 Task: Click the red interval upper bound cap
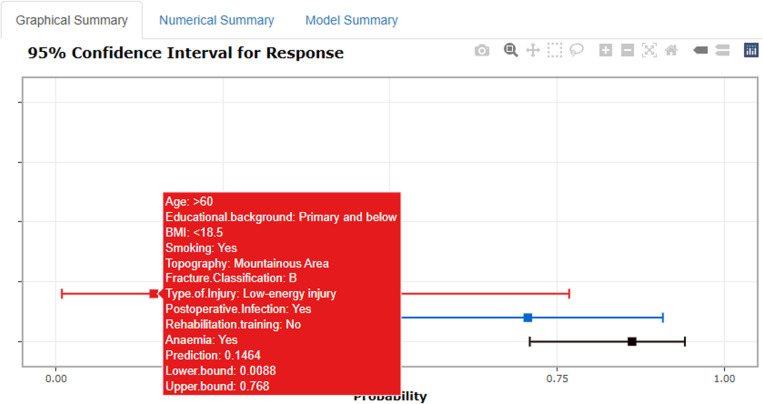click(569, 294)
